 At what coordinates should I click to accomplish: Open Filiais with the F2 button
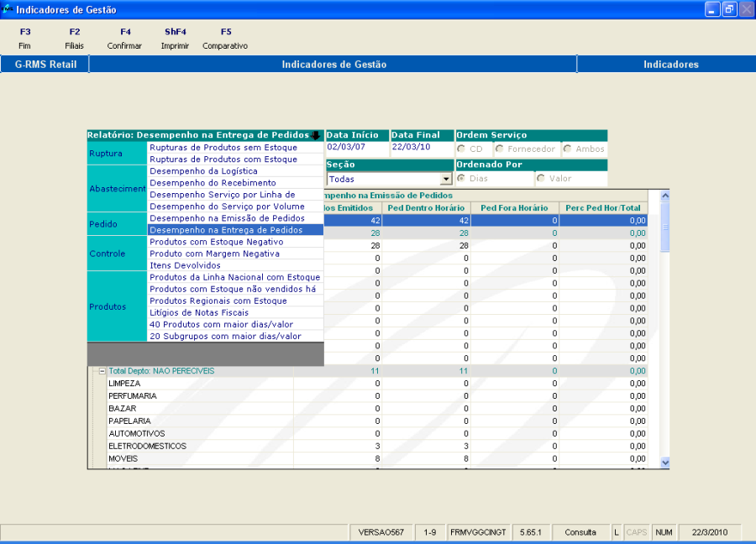[74, 39]
